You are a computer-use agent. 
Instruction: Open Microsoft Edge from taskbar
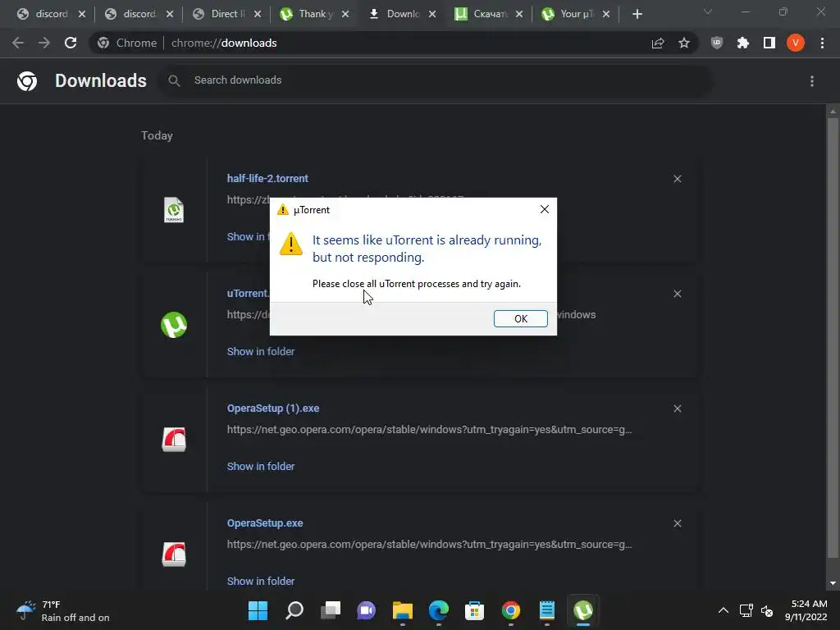pyautogui.click(x=438, y=610)
